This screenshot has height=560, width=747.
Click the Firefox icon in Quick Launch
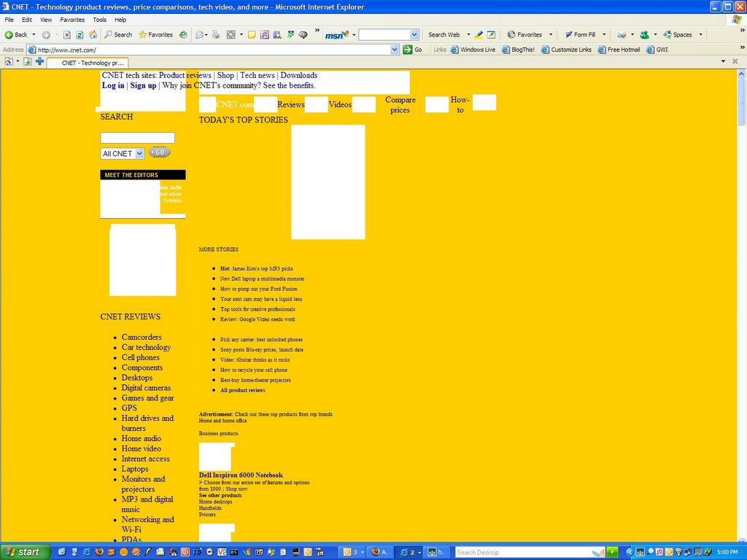tap(99, 552)
